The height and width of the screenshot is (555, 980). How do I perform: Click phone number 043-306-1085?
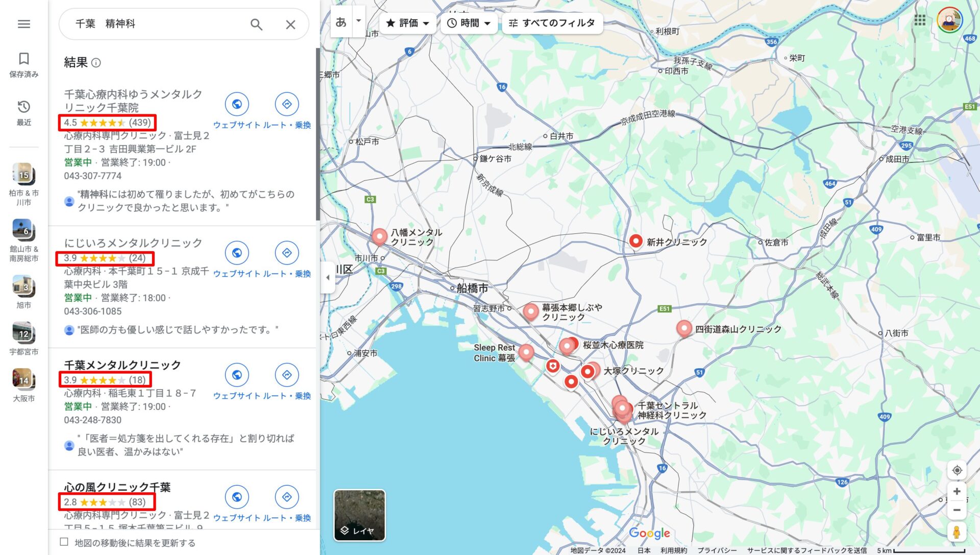coord(92,311)
